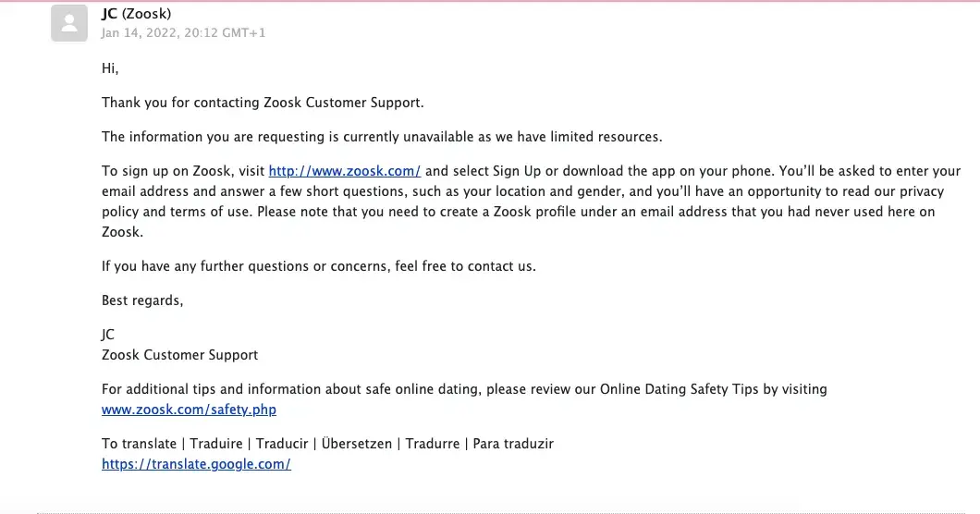This screenshot has width=980, height=514.
Task: Click the "feel free to contact us" sentence
Action: (x=318, y=266)
